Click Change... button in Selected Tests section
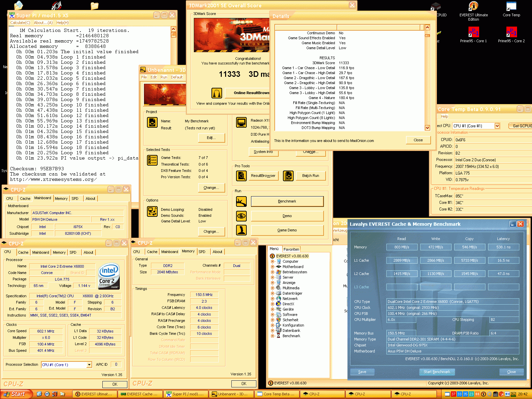 click(211, 188)
